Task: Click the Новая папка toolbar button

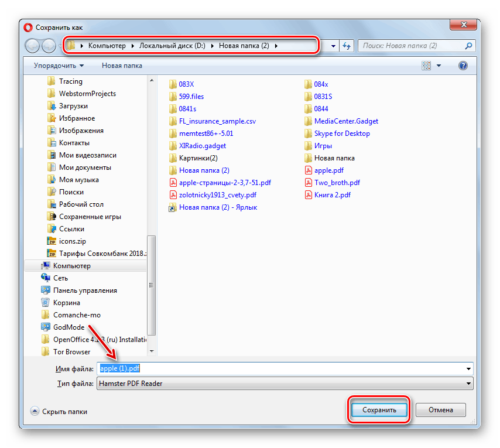Action: click(122, 66)
